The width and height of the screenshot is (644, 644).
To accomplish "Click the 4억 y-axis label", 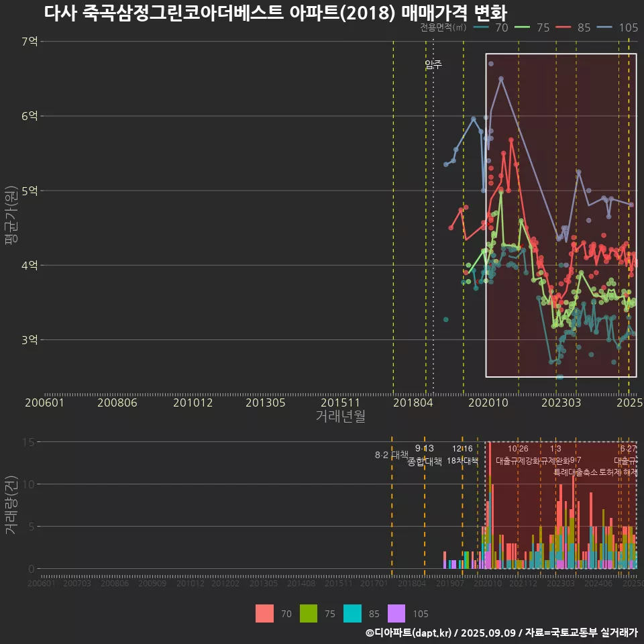I will [30, 266].
